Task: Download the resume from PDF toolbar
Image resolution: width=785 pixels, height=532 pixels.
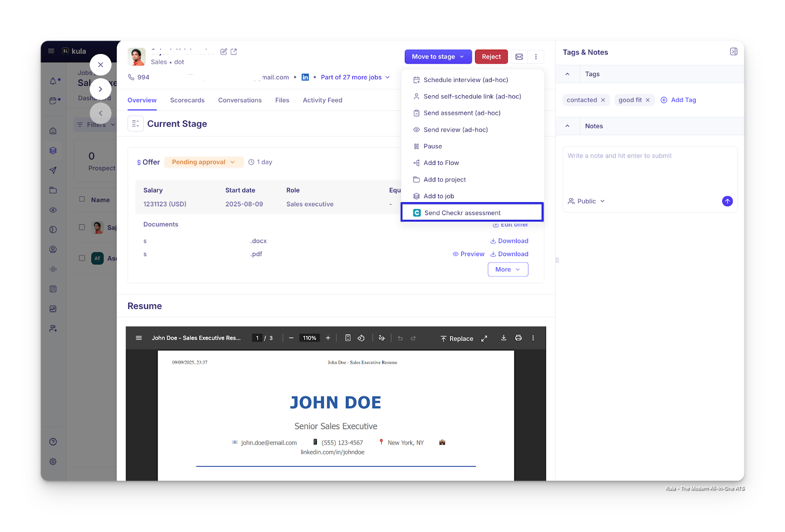Action: (503, 338)
